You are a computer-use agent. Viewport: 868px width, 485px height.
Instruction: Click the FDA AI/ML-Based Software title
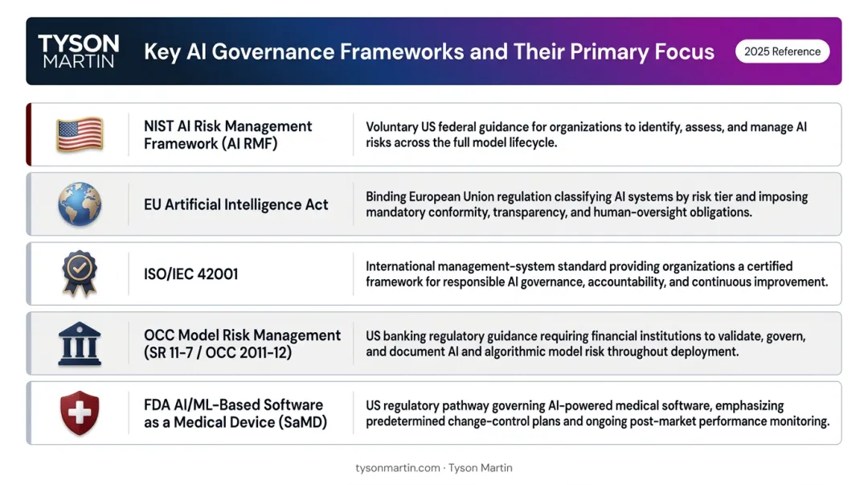tap(235, 413)
